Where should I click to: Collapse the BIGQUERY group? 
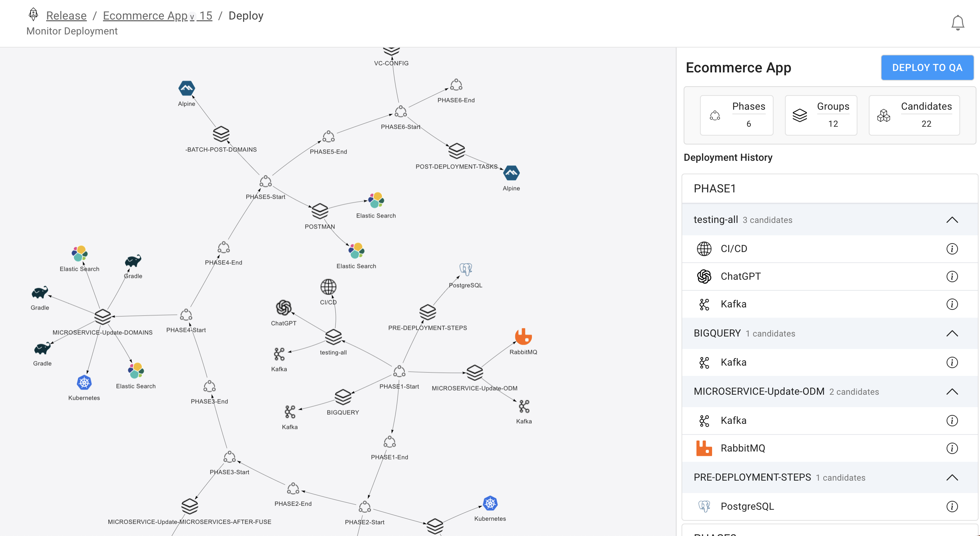[x=952, y=333]
